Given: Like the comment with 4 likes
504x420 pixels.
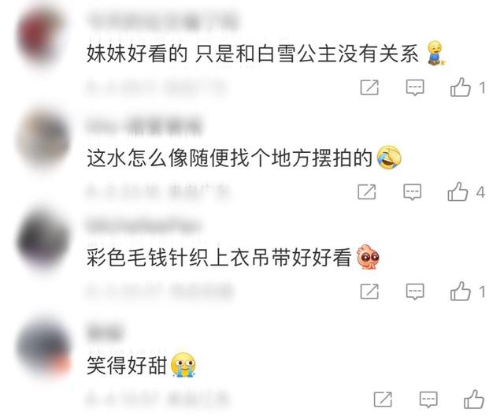Looking at the screenshot, I should pos(458,191).
